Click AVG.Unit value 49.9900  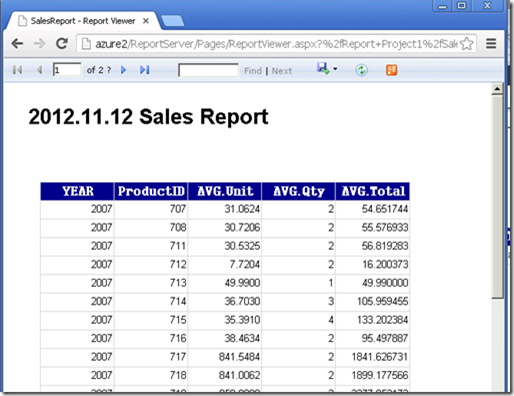click(242, 283)
